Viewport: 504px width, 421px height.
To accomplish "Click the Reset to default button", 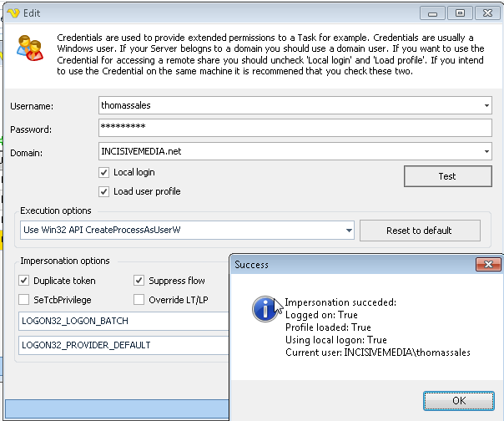I will tap(419, 231).
